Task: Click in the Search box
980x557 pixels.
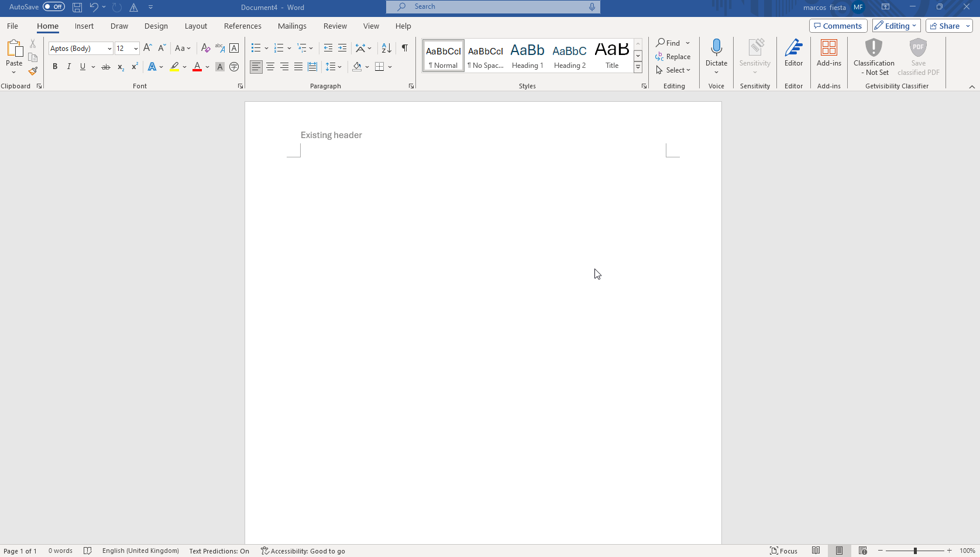Action: [x=493, y=6]
